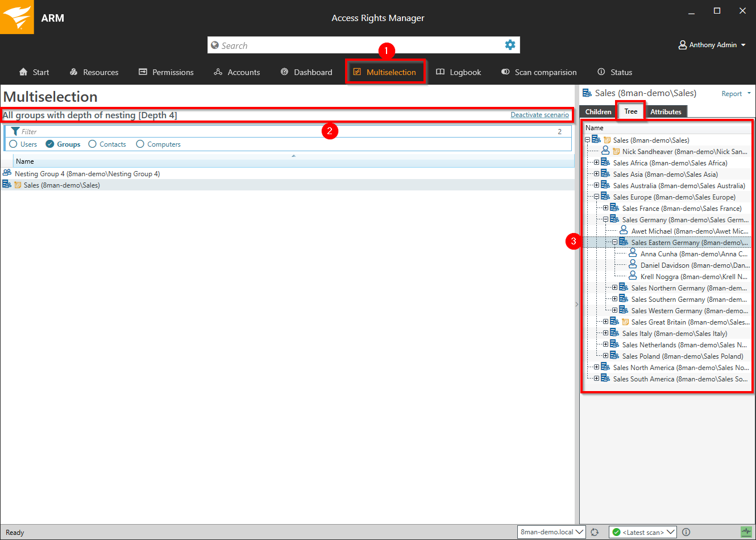Click the green activity monitor icon

tap(746, 532)
